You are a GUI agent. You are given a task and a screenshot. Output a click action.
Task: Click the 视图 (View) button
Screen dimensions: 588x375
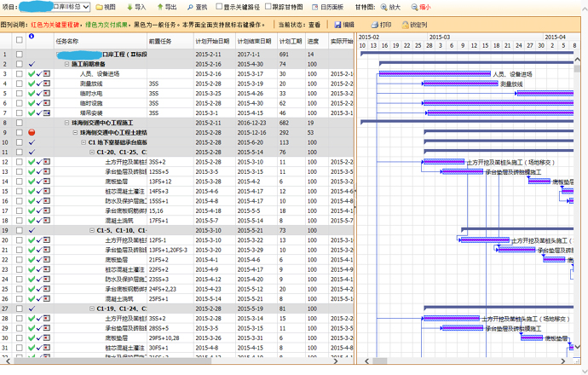pyautogui.click(x=104, y=7)
